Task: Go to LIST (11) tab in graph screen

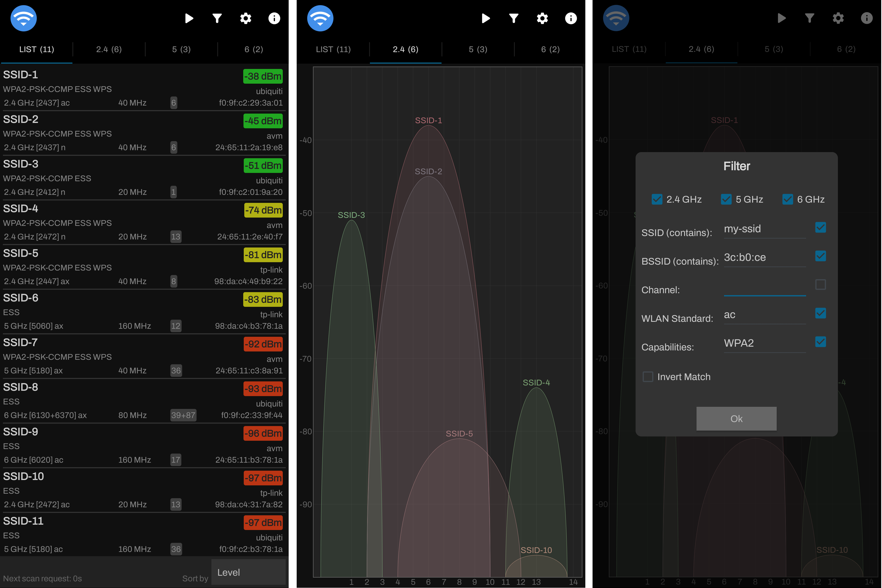Action: pyautogui.click(x=333, y=49)
